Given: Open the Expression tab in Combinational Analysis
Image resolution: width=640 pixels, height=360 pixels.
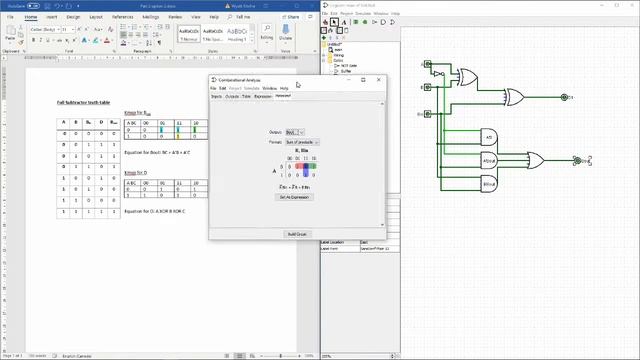Looking at the screenshot, I should click(x=263, y=96).
